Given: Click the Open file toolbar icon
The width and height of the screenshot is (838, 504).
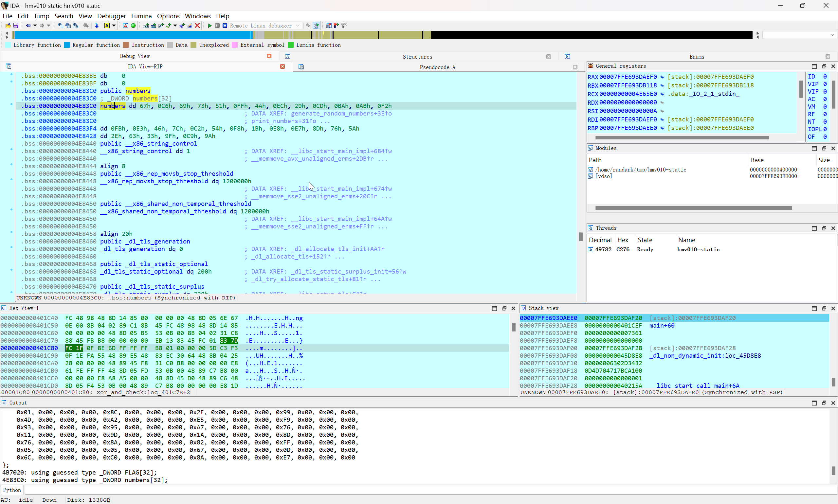Looking at the screenshot, I should pos(8,26).
